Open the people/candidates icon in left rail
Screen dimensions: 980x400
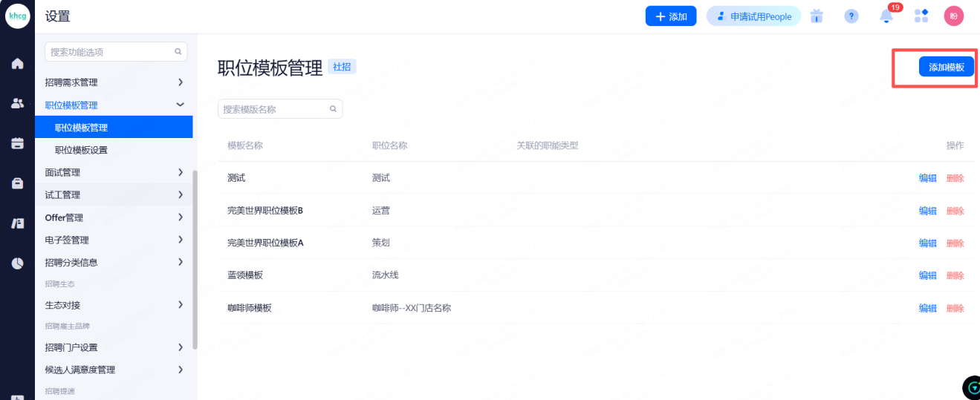coord(17,104)
